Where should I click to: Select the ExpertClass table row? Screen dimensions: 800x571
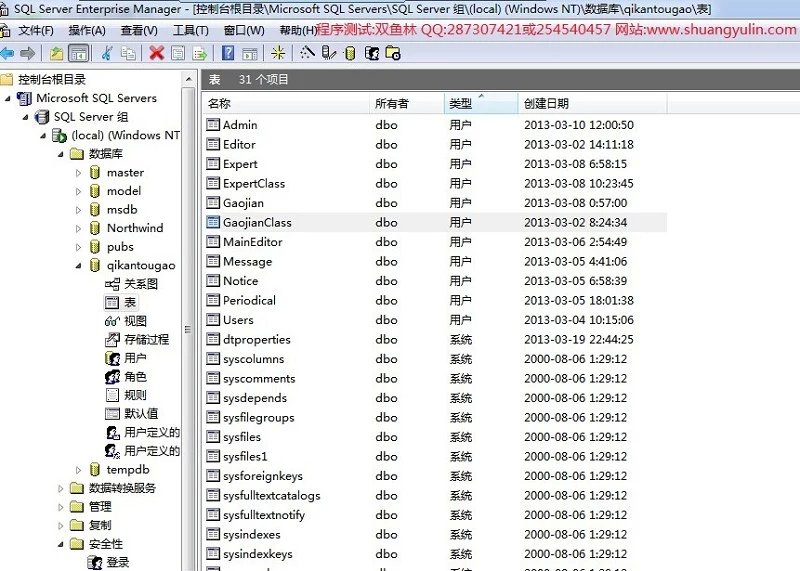[x=435, y=184]
